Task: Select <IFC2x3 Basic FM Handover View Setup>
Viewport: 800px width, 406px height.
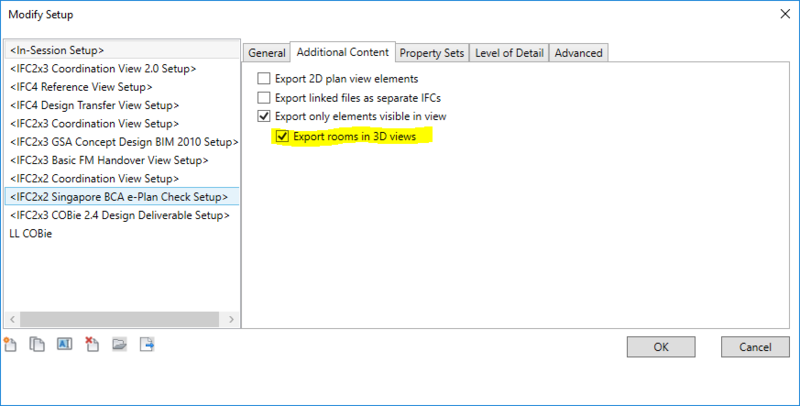Action: pyautogui.click(x=122, y=160)
